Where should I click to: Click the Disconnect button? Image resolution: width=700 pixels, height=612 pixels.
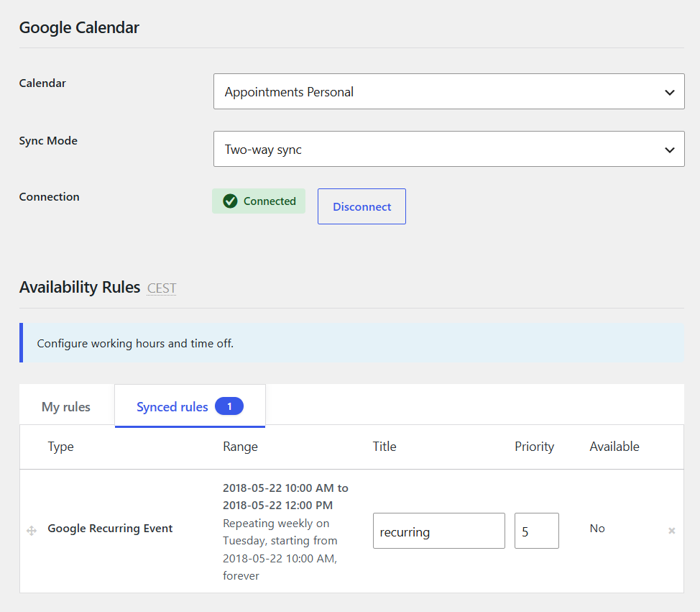[x=361, y=206]
